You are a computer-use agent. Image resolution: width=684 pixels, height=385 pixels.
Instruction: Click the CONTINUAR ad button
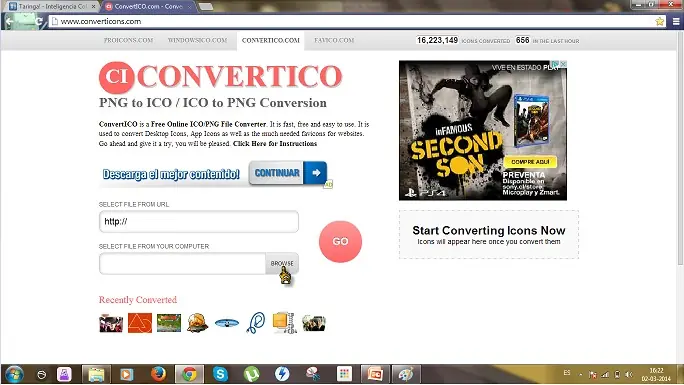point(288,173)
